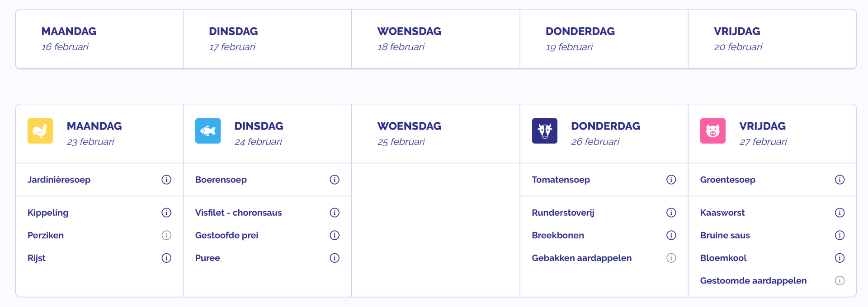Select the Vrijdag 20 februari header
Image resolution: width=868 pixels, height=307 pixels.
click(738, 39)
